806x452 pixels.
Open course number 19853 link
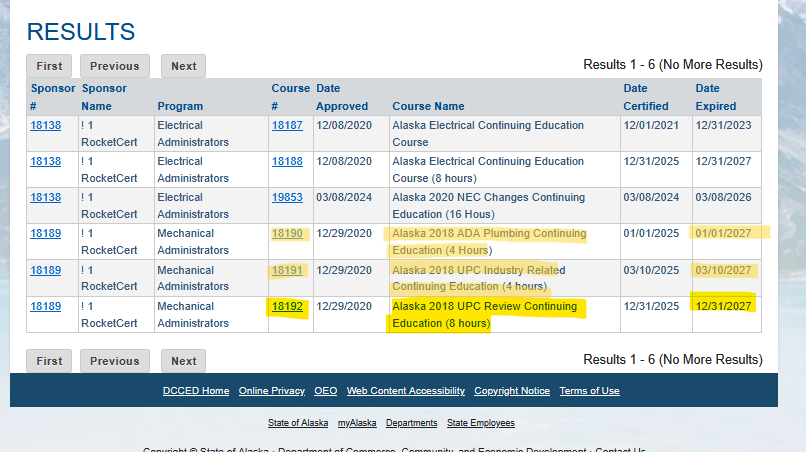coord(287,198)
